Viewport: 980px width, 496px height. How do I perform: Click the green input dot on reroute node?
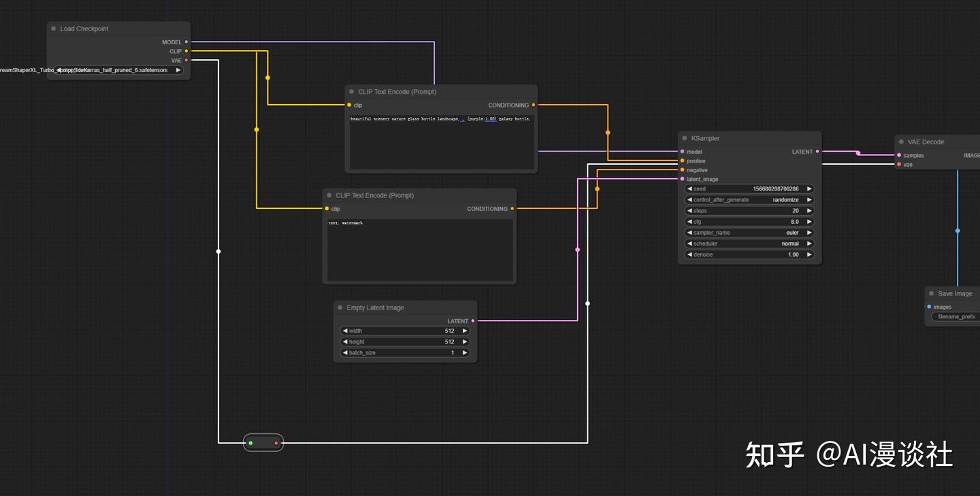(x=250, y=443)
